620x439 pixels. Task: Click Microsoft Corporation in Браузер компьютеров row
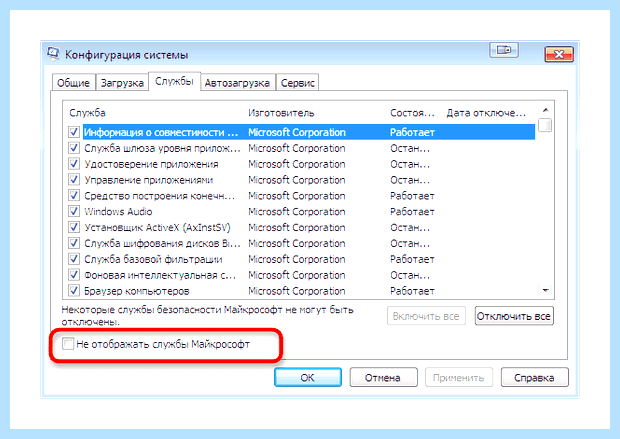(297, 291)
